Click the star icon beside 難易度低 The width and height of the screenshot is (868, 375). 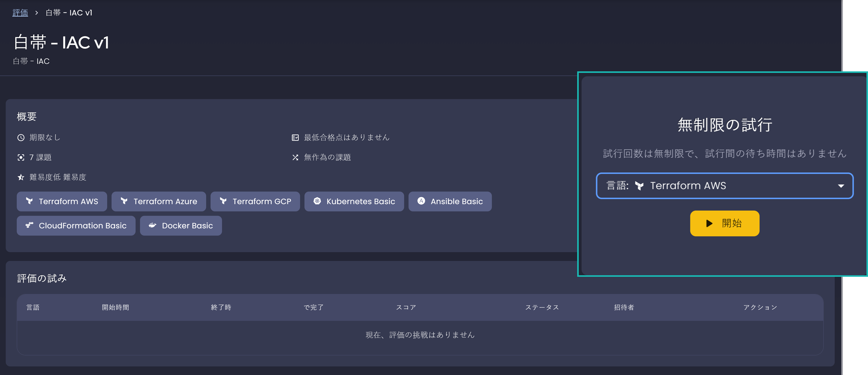(x=21, y=177)
